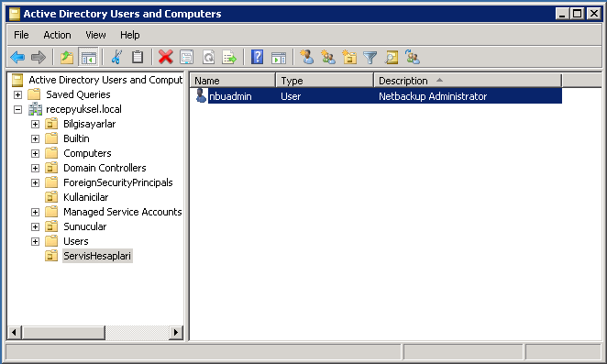The image size is (607, 364).
Task: Click the Saved Queries folder icon
Action: 35,94
